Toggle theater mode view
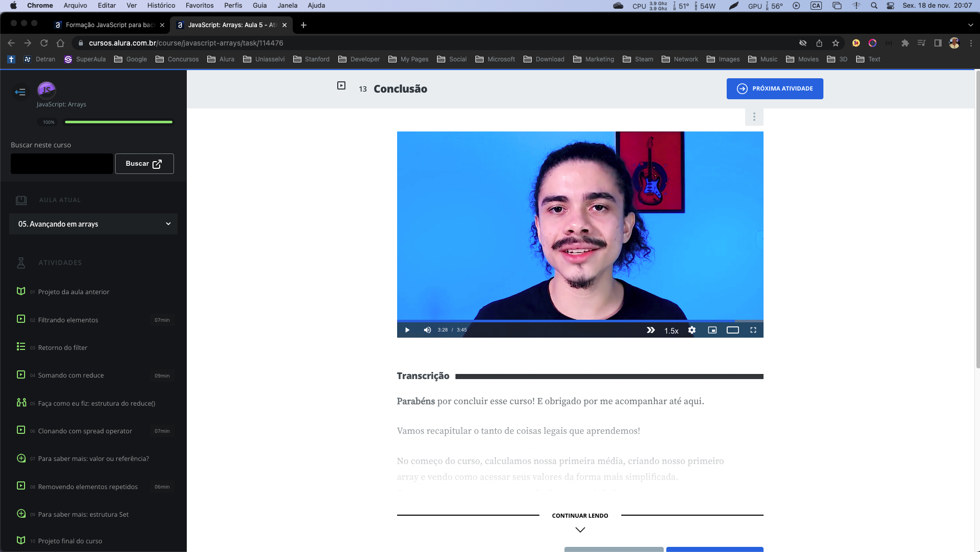980x552 pixels. coord(733,330)
